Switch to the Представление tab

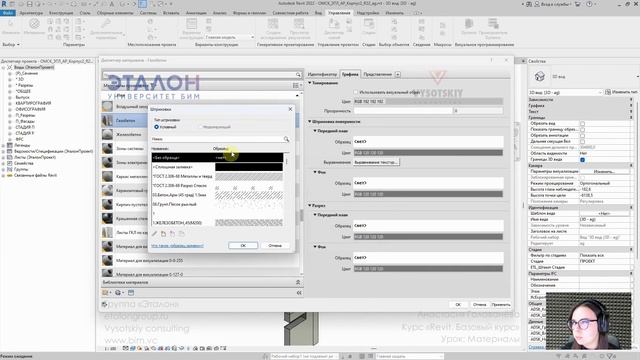377,74
